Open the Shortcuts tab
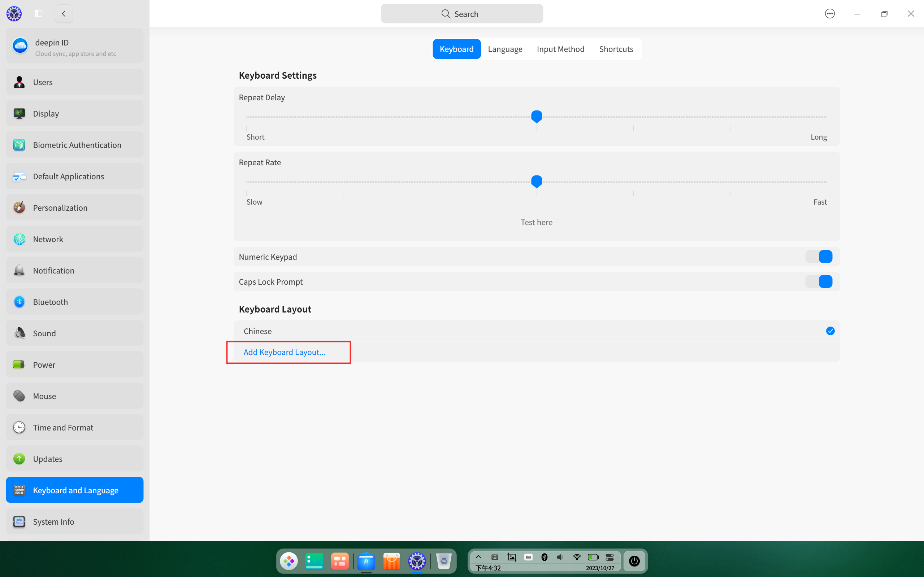 (616, 49)
